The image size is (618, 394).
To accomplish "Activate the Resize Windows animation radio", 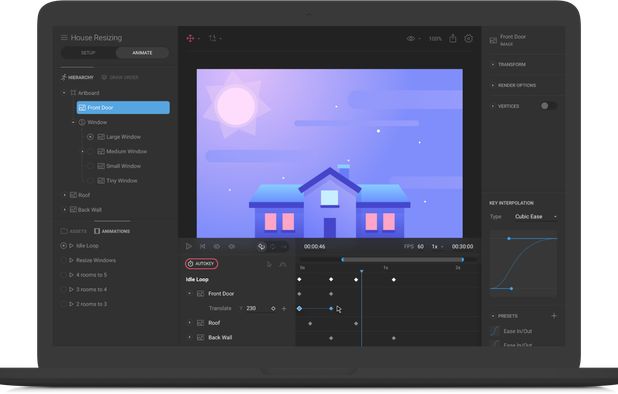I will [63, 260].
